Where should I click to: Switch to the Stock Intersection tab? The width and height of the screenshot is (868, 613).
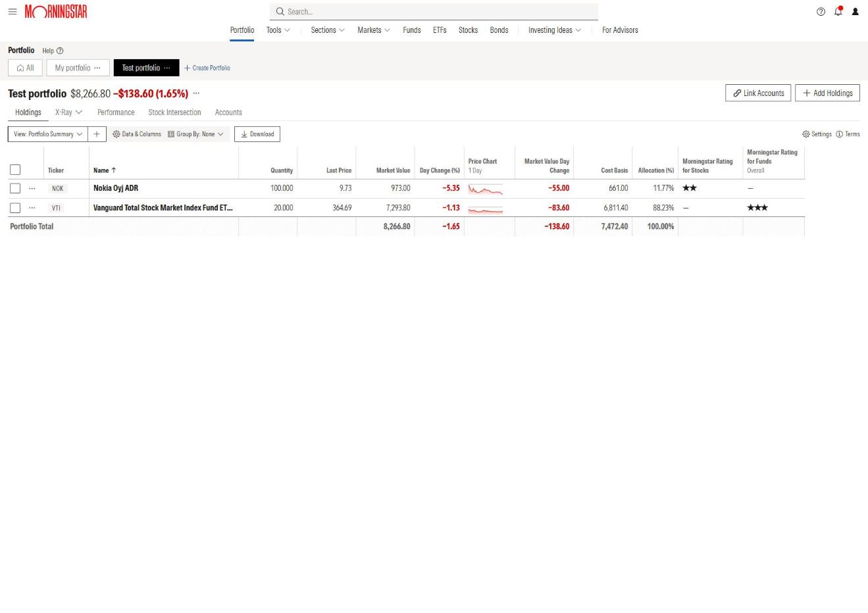tap(174, 112)
